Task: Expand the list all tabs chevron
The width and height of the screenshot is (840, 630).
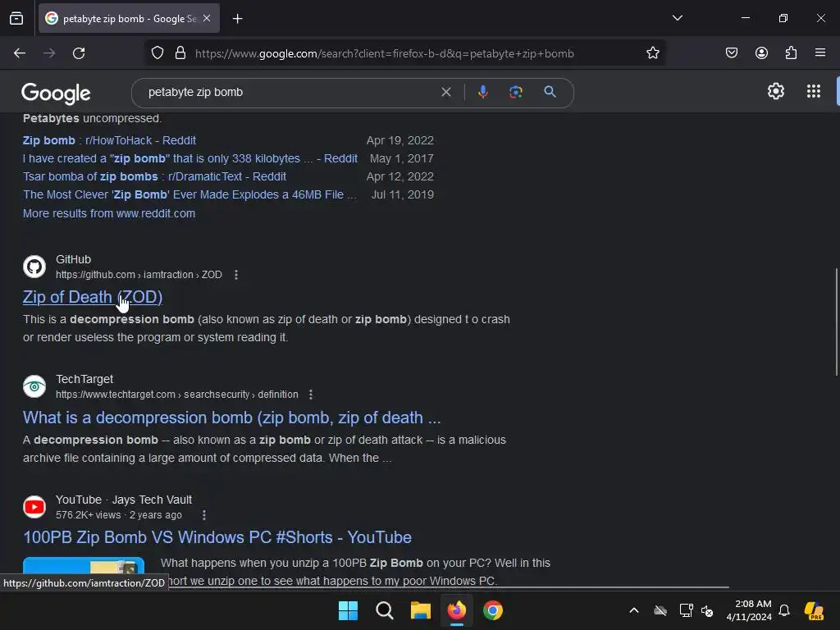Action: pos(677,18)
